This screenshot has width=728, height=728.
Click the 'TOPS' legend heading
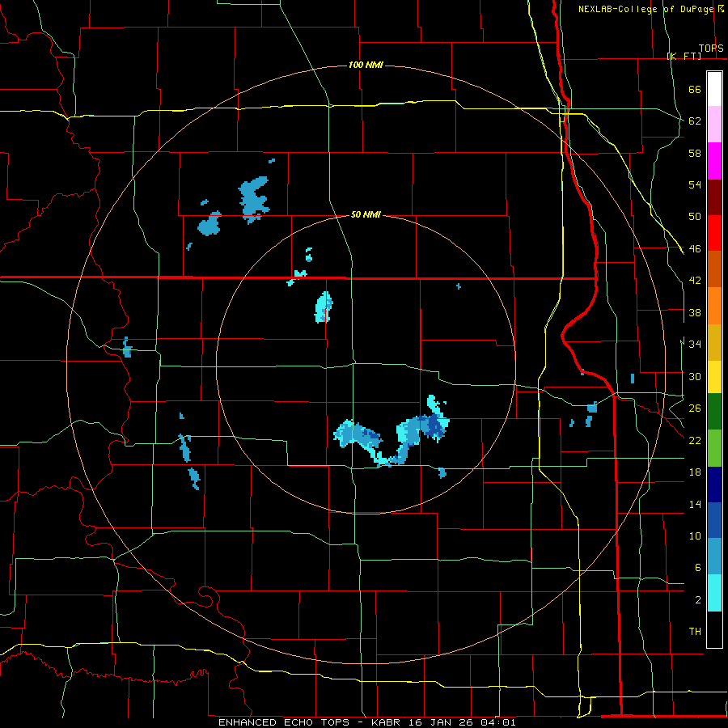[711, 48]
